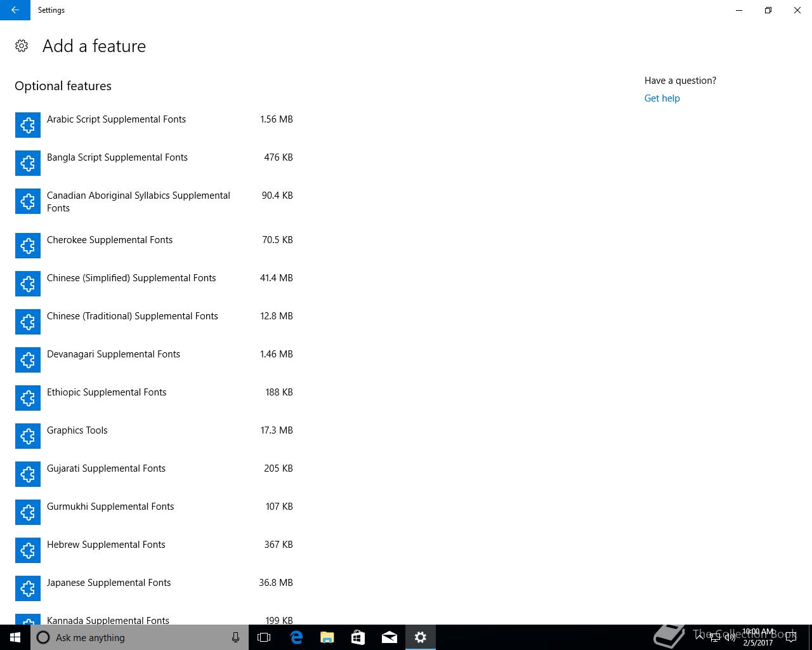The height and width of the screenshot is (650, 812).
Task: Click the 12.8 MB size value
Action: click(x=277, y=316)
